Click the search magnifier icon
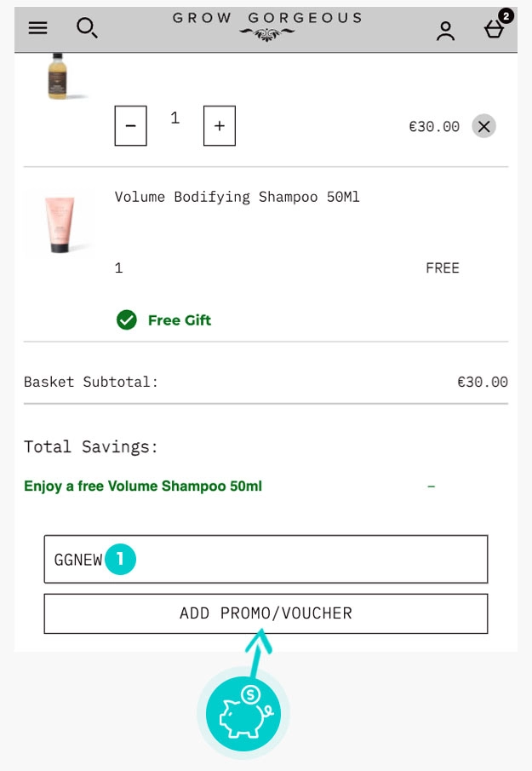The image size is (532, 771). click(x=87, y=28)
